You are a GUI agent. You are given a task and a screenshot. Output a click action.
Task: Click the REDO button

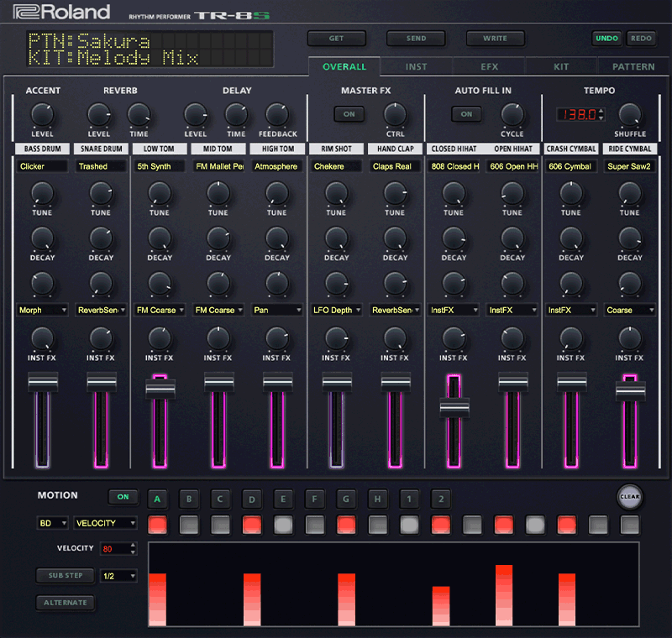pos(641,39)
